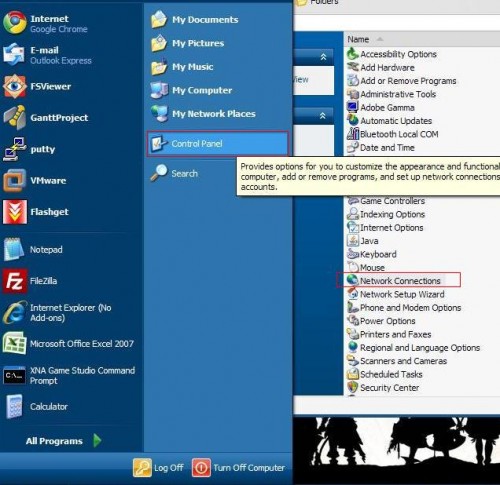Select Automatic Updates entry
The image size is (500, 485).
click(389, 121)
